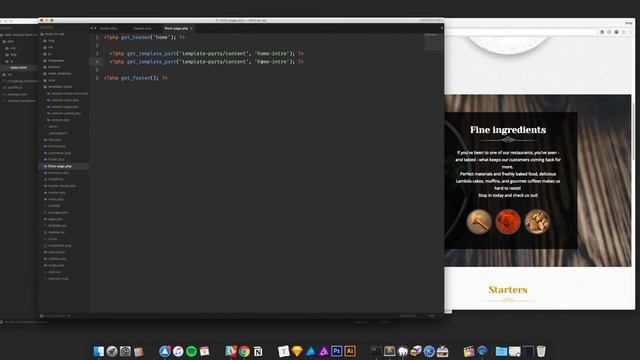640x360 pixels.
Task: Switch to Slack in the dock
Action: coord(231,351)
